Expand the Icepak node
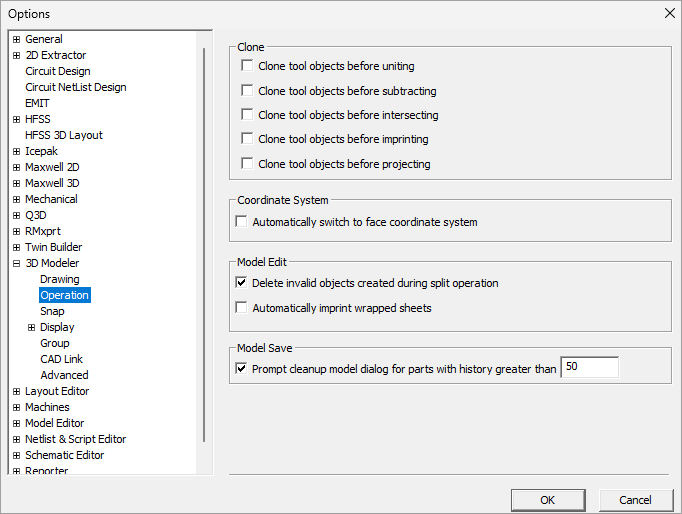Screen dimensions: 682x514 (17, 151)
